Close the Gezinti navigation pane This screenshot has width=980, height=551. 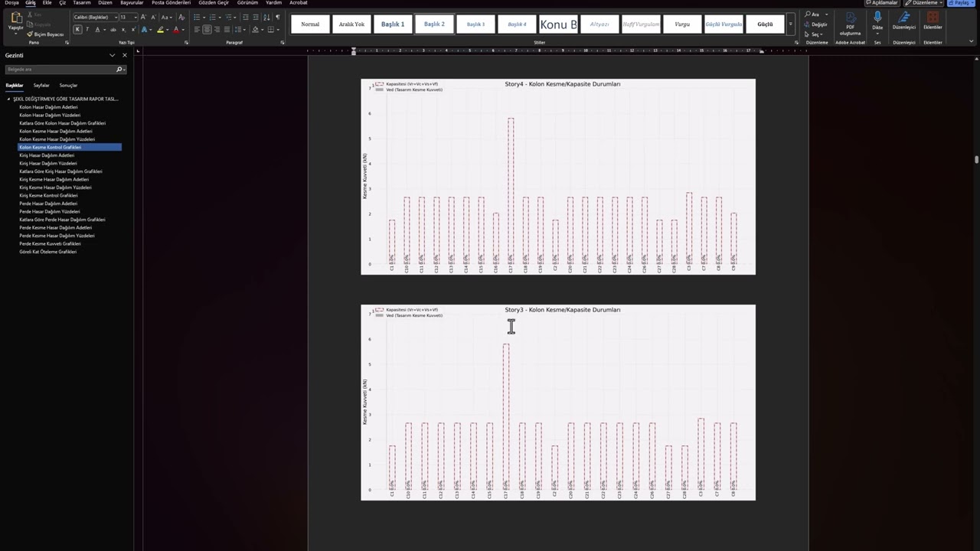tap(124, 55)
